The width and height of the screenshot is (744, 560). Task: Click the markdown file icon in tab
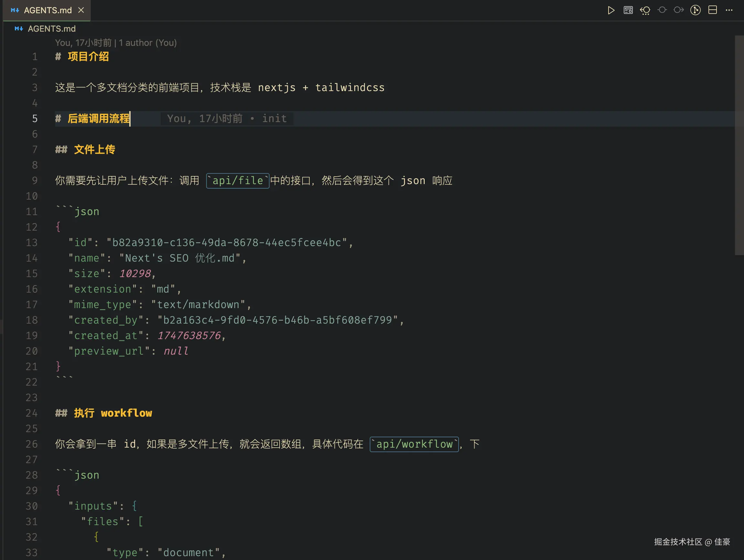(x=15, y=10)
